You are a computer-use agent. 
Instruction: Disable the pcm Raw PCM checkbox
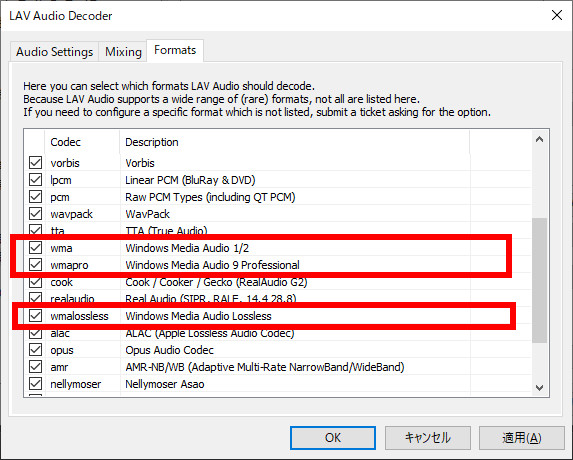[35, 197]
